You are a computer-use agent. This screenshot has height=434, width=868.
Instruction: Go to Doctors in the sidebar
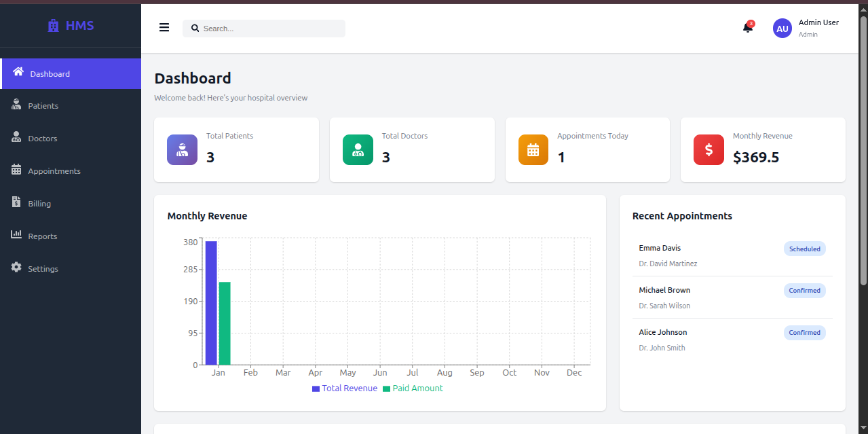(x=71, y=139)
